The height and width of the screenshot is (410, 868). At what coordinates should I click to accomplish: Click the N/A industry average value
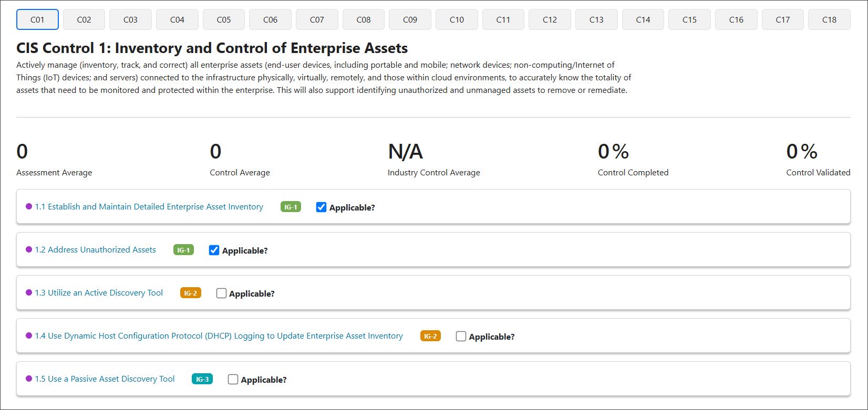[x=405, y=152]
